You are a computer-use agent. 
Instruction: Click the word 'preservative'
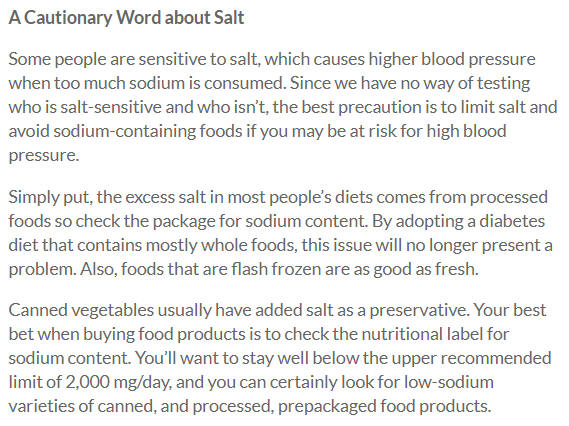[418, 310]
